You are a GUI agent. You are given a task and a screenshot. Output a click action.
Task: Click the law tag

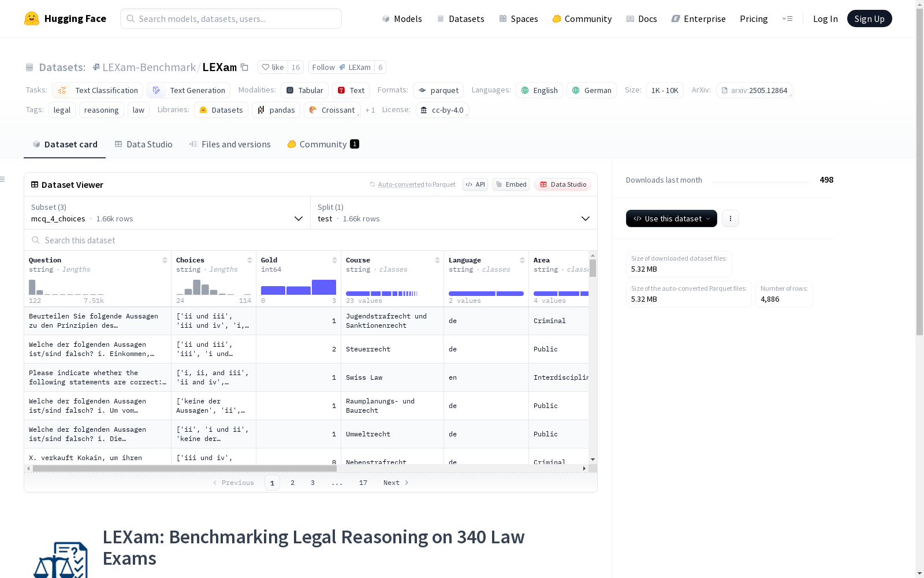click(139, 110)
